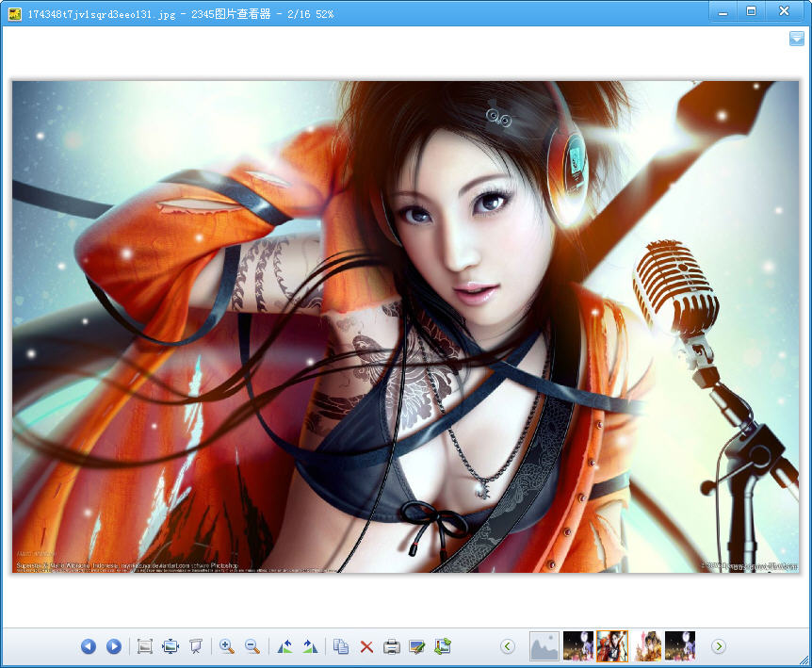Show image at actual size
This screenshot has width=812, height=668.
coord(144,646)
